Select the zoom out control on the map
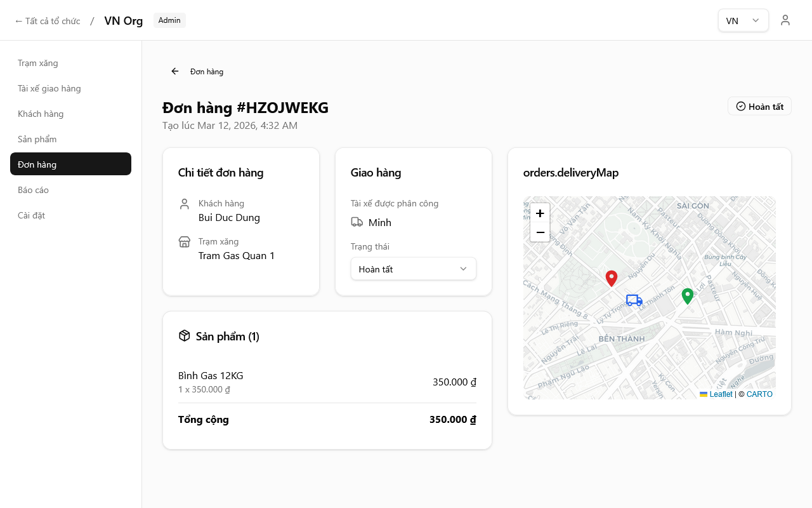812x508 pixels. pyautogui.click(x=540, y=232)
